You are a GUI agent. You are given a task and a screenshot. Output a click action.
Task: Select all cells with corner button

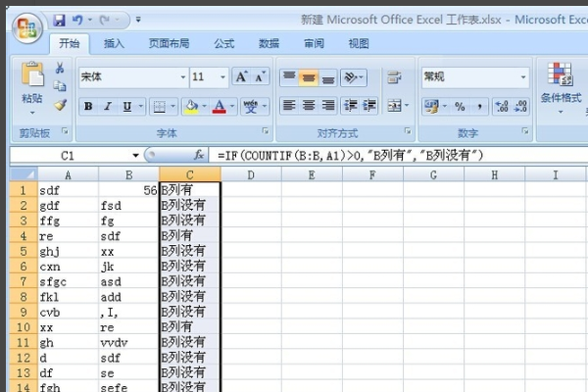pos(24,174)
